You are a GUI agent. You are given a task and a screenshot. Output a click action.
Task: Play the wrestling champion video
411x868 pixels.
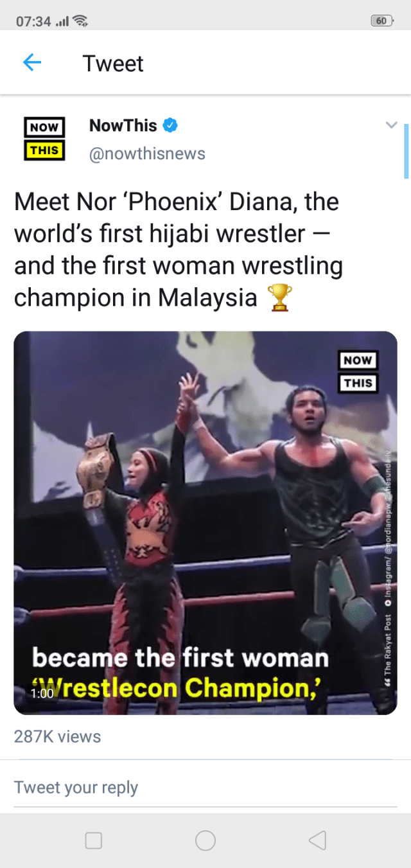coord(205,522)
